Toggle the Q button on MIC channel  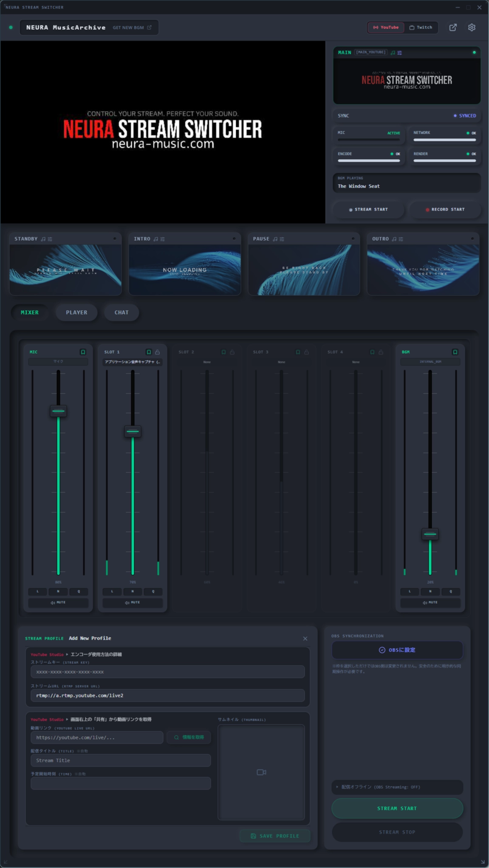tap(79, 591)
